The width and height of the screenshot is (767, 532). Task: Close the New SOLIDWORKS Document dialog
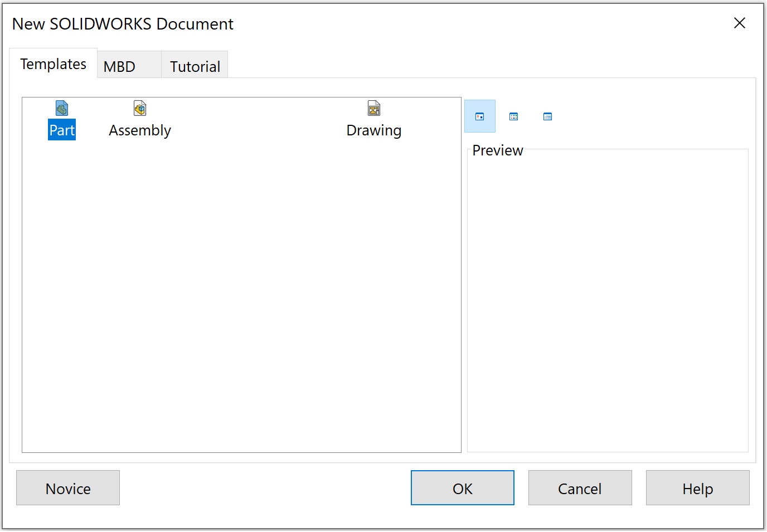pos(740,23)
